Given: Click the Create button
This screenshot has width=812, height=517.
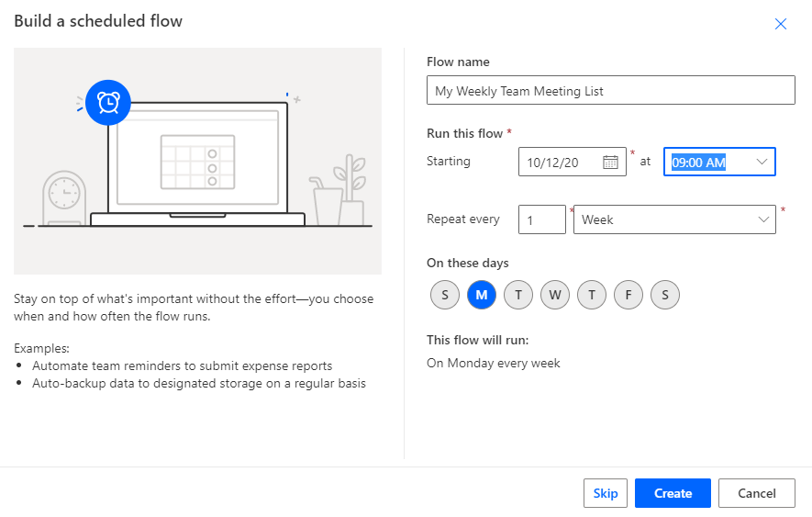Looking at the screenshot, I should [x=673, y=493].
